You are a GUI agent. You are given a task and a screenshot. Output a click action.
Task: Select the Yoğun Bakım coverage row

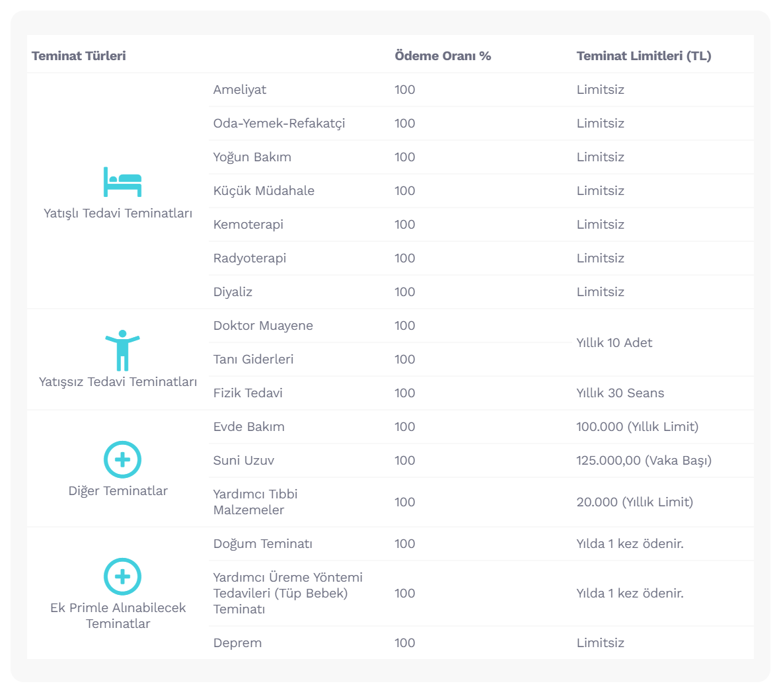[252, 157]
